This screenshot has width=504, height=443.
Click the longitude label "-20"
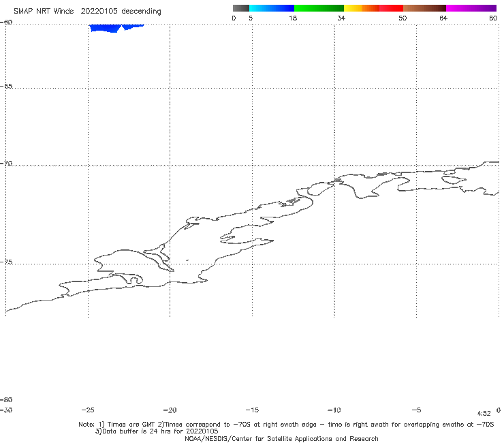[170, 410]
